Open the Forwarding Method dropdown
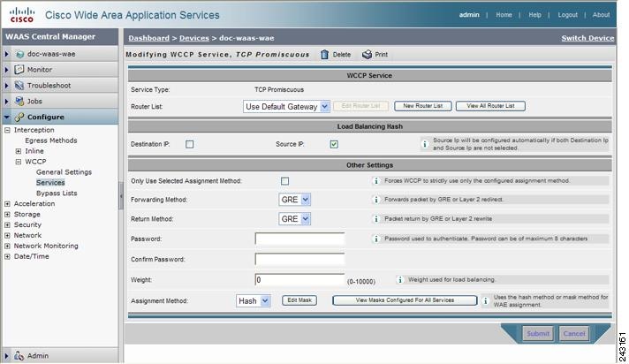Viewport: 629px width, 364px height. [x=294, y=200]
